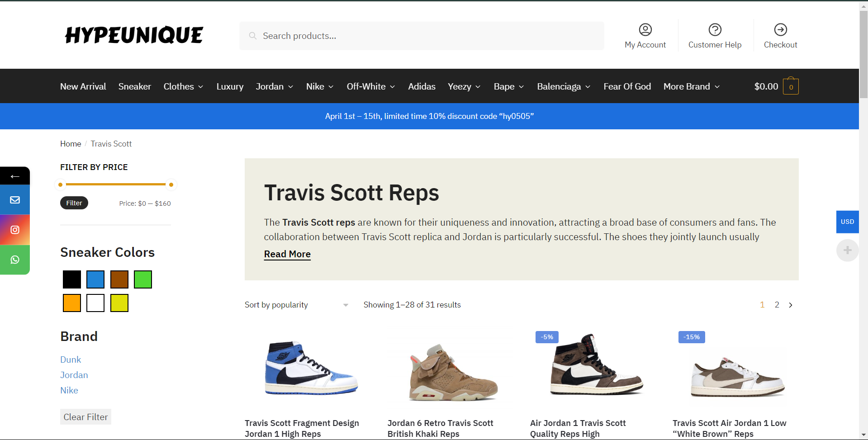The height and width of the screenshot is (440, 868).
Task: Open the Sort by popularity dropdown
Action: pyautogui.click(x=296, y=305)
